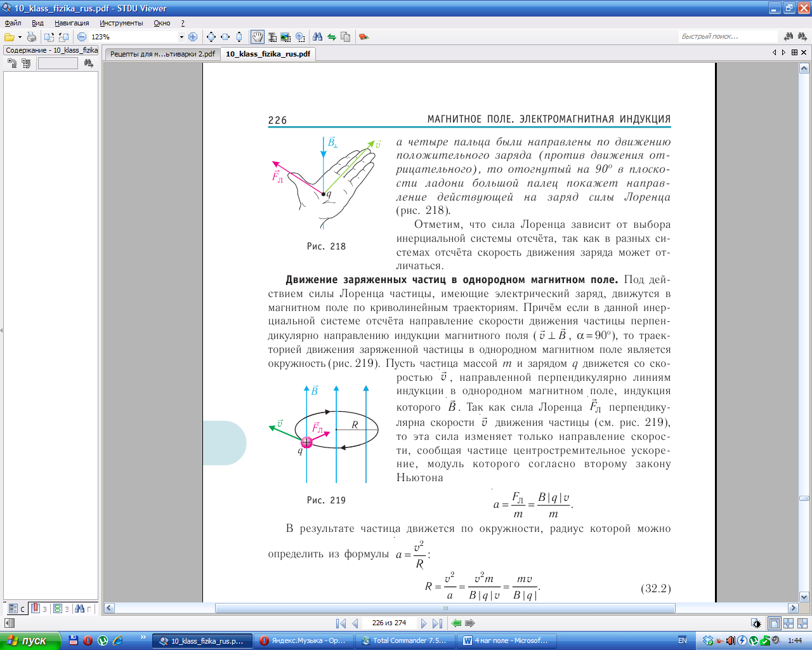Viewport: 812px width, 650px height.
Task: Open the Навигация menu
Action: tap(72, 23)
